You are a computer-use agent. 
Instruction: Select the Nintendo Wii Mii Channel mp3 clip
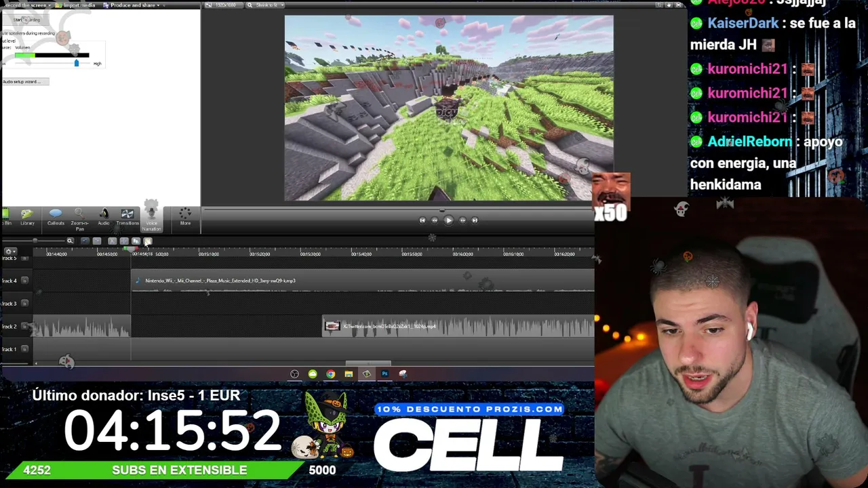(363, 281)
